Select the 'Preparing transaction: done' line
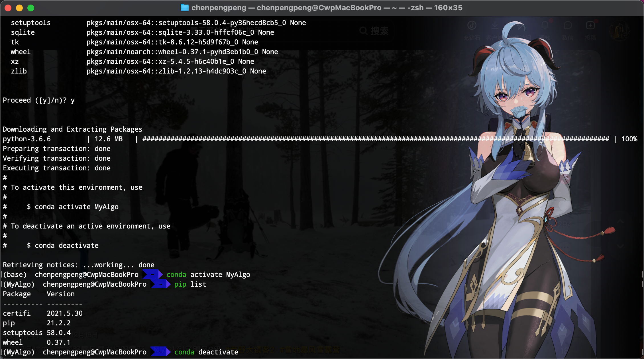This screenshot has height=359, width=644. point(57,149)
